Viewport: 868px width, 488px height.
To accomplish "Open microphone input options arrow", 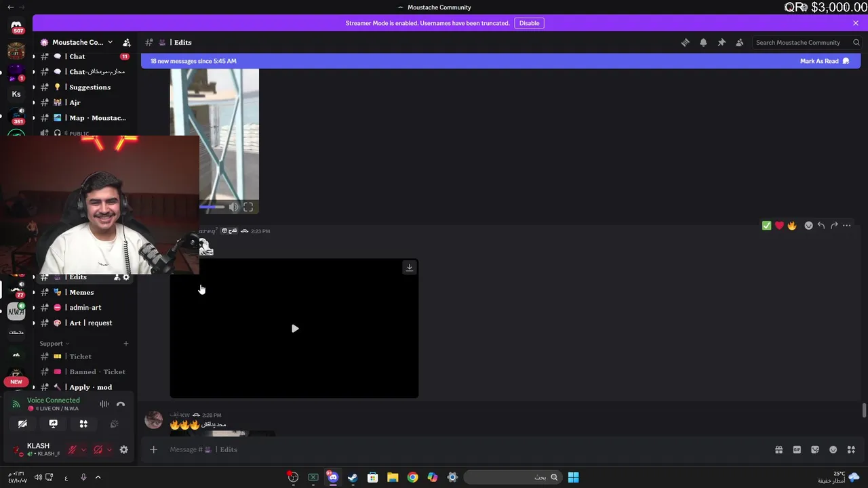I will pos(83,449).
